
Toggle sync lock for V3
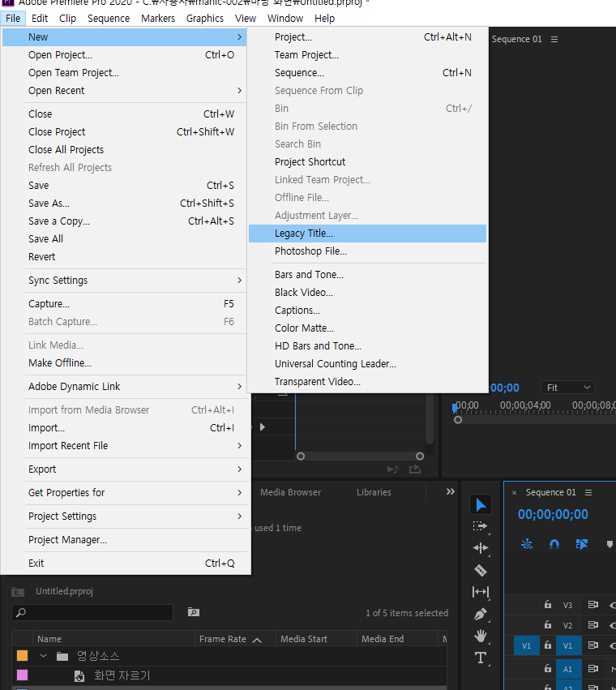tap(593, 605)
